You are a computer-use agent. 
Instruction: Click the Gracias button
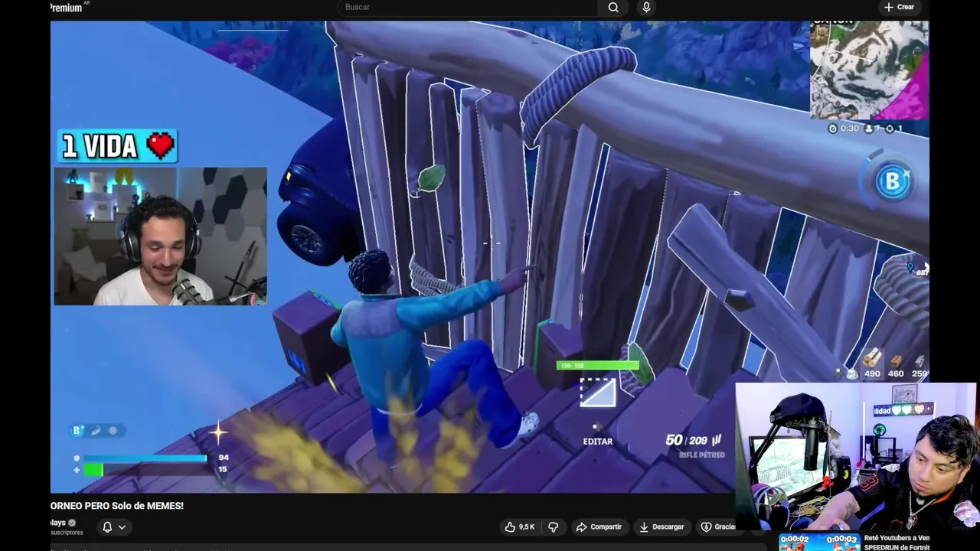(717, 527)
